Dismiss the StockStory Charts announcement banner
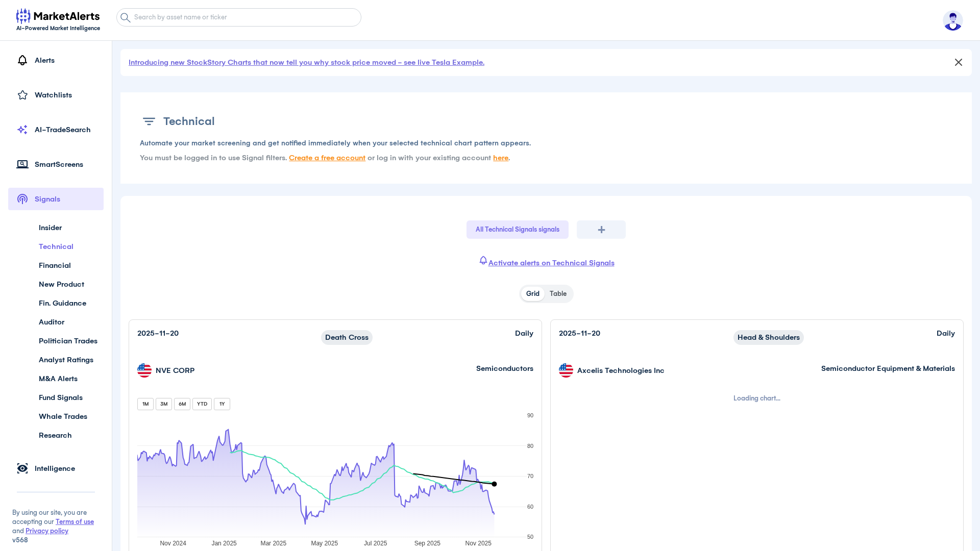 click(958, 62)
